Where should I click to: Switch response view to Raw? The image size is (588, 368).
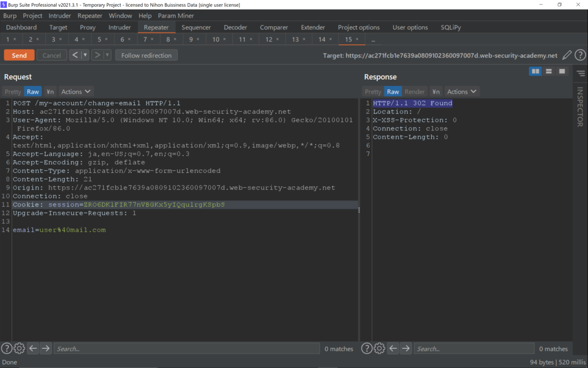[x=393, y=92]
